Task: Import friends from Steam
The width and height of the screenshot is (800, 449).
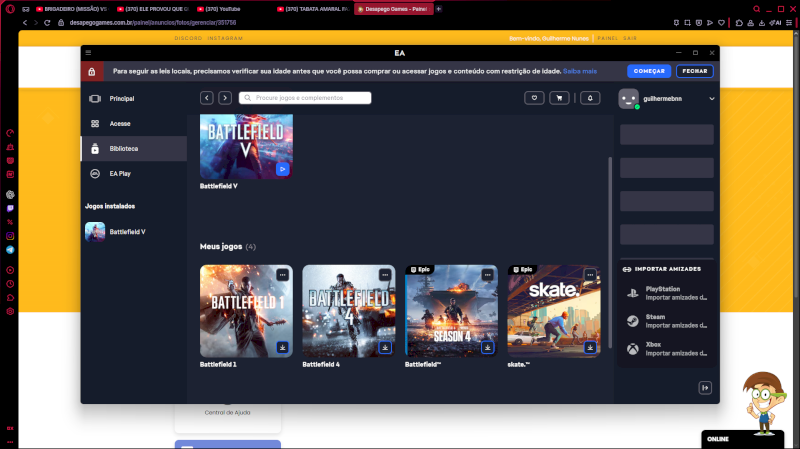Action: (666, 321)
